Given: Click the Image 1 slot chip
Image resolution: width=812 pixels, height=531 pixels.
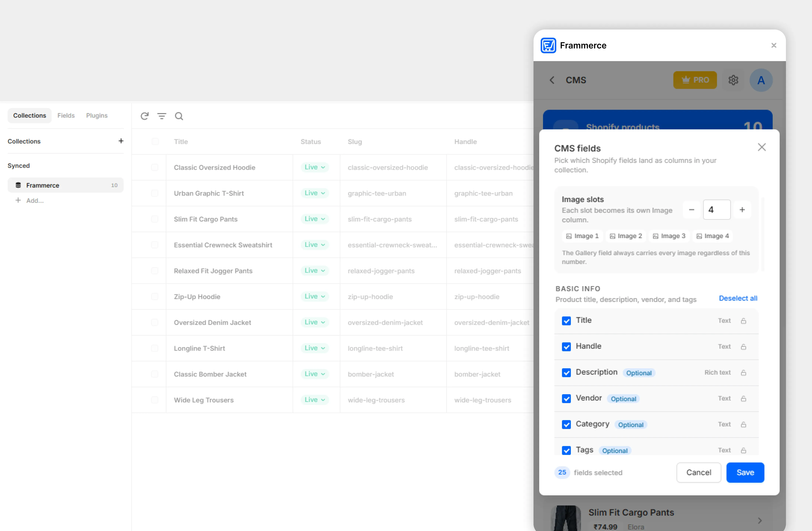Looking at the screenshot, I should pos(582,236).
